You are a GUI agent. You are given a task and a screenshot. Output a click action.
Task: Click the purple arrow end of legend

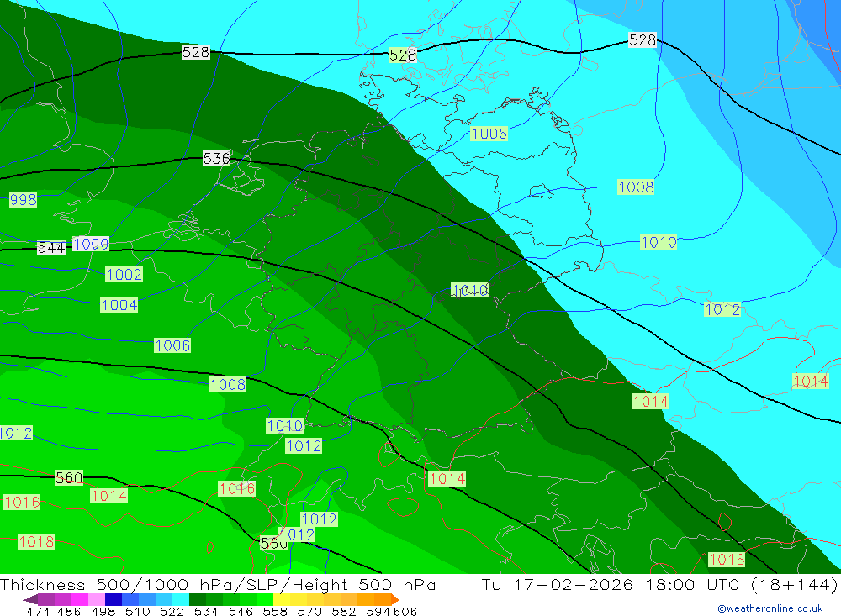tap(30, 599)
